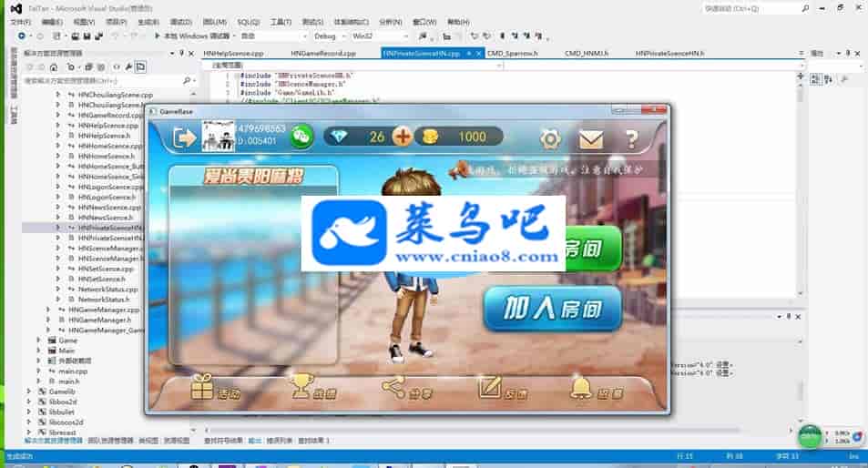Click the green WeChat icon
The image size is (868, 468).
point(301,137)
